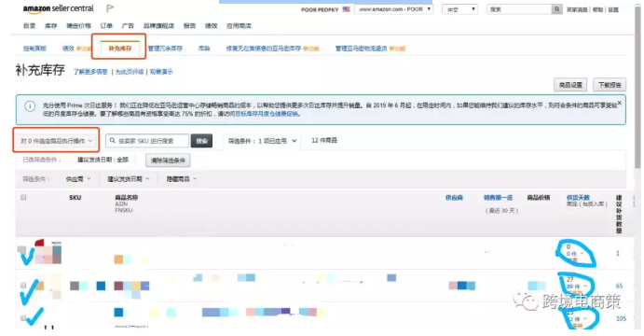Open the 订单 menu

(106, 25)
